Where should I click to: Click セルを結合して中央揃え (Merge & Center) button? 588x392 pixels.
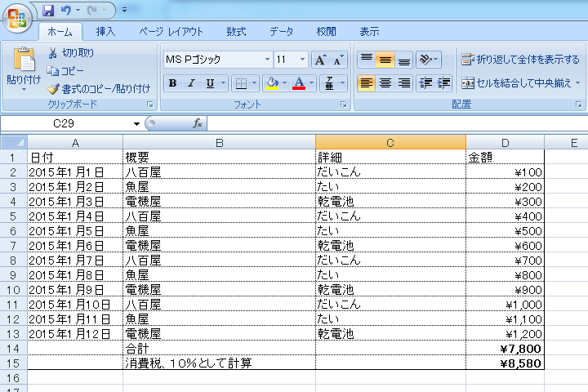click(520, 82)
